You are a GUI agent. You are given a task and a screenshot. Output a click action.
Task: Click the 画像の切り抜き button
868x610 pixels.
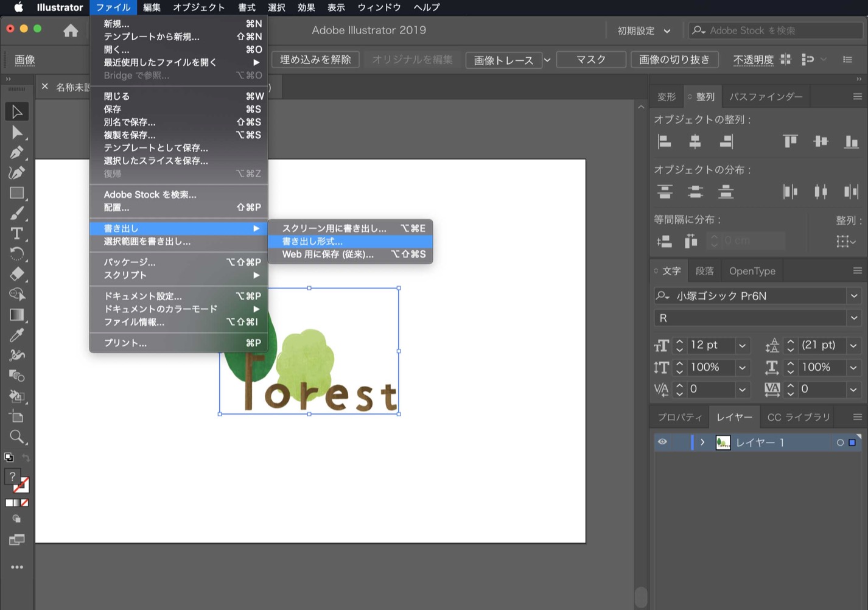pos(674,60)
